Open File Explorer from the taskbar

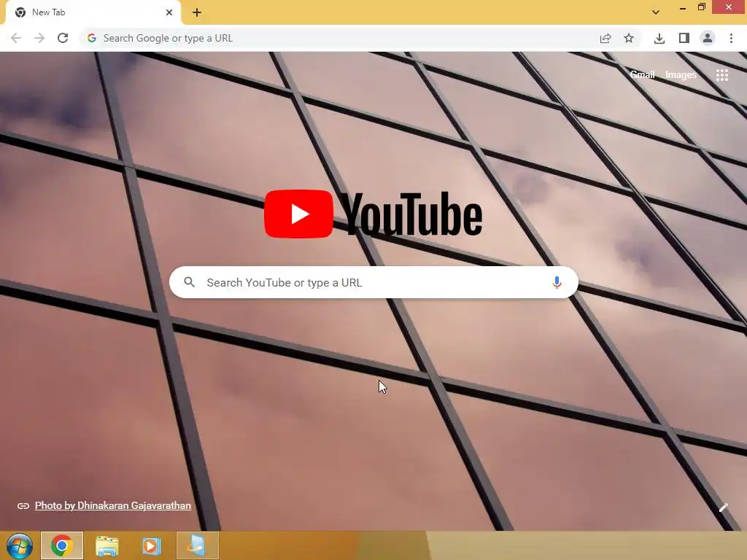[107, 545]
